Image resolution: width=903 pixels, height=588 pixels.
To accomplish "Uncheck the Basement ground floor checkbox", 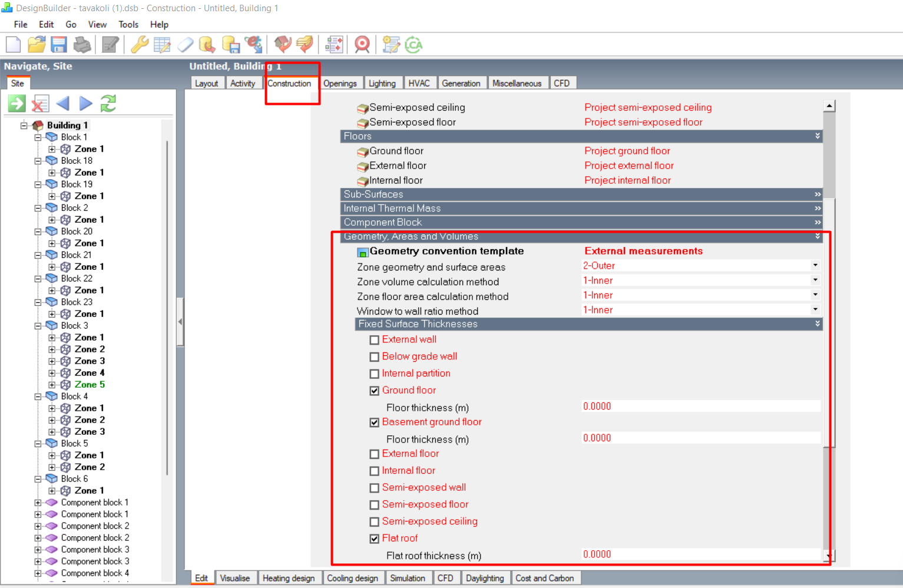I will 374,422.
